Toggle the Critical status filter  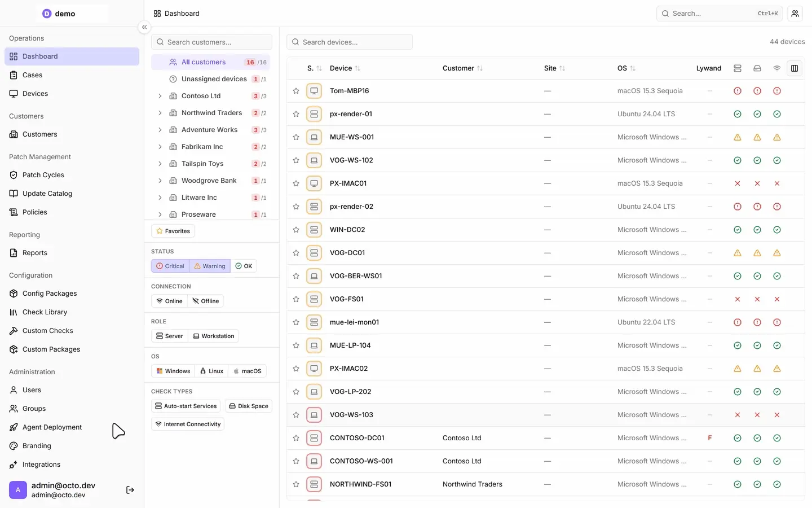click(x=170, y=266)
